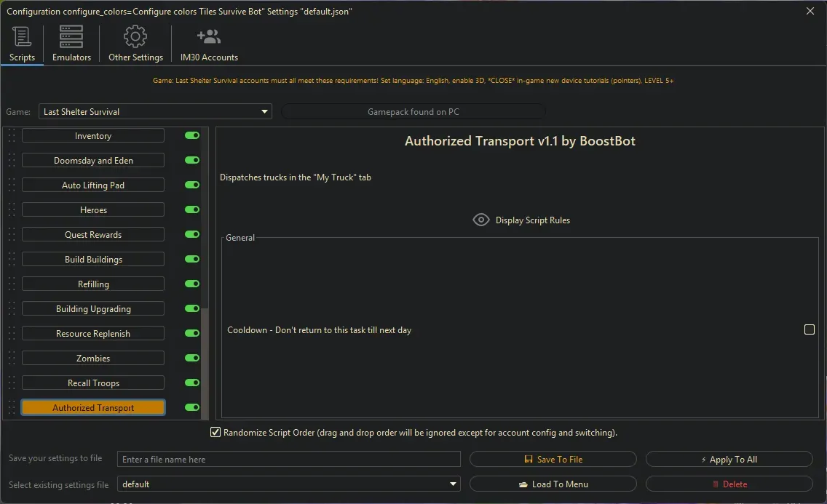The width and height of the screenshot is (827, 504).
Task: Disable the Heroes script switch
Action: pyautogui.click(x=192, y=209)
